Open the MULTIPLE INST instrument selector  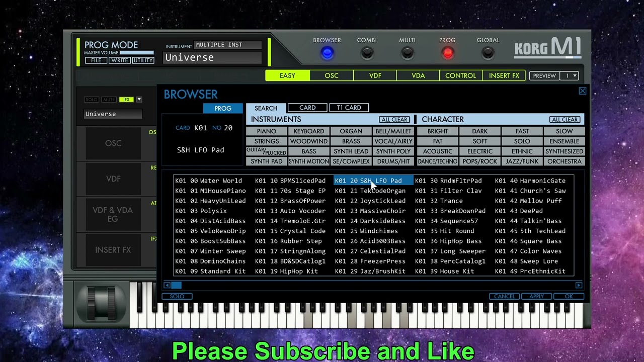(228, 45)
